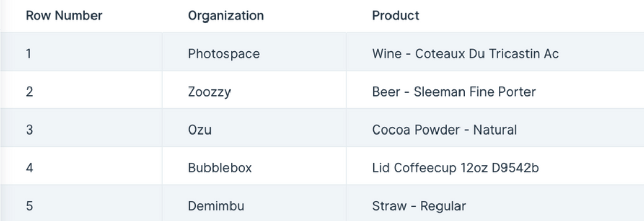Click the Row Number column header

(64, 16)
